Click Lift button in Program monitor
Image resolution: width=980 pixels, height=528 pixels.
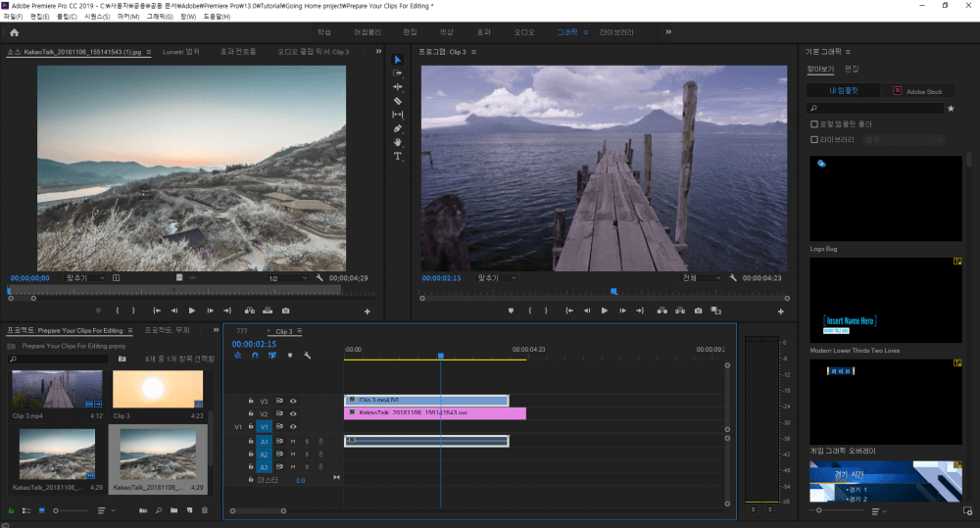(661, 311)
